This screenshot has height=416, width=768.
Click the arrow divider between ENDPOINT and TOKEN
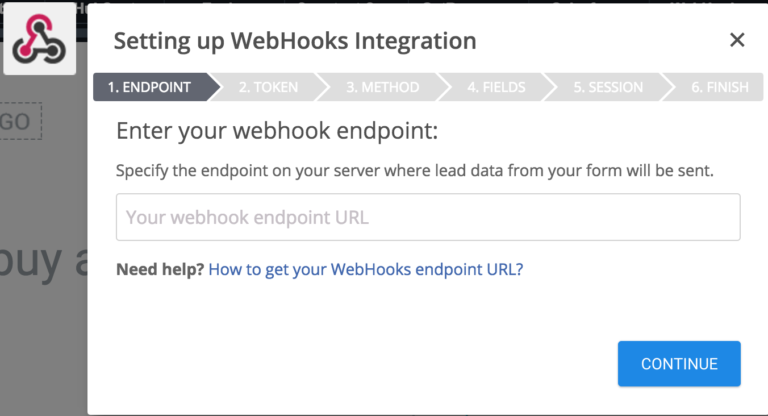coord(215,87)
